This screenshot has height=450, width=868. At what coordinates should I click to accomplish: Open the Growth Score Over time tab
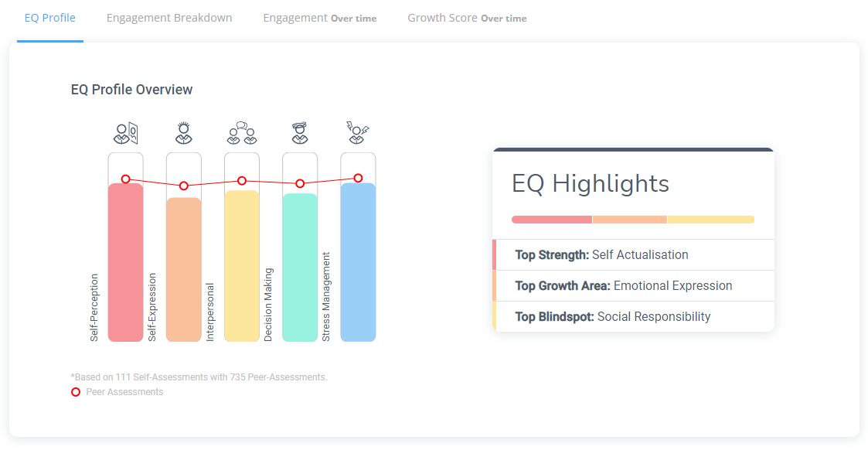pyautogui.click(x=467, y=18)
